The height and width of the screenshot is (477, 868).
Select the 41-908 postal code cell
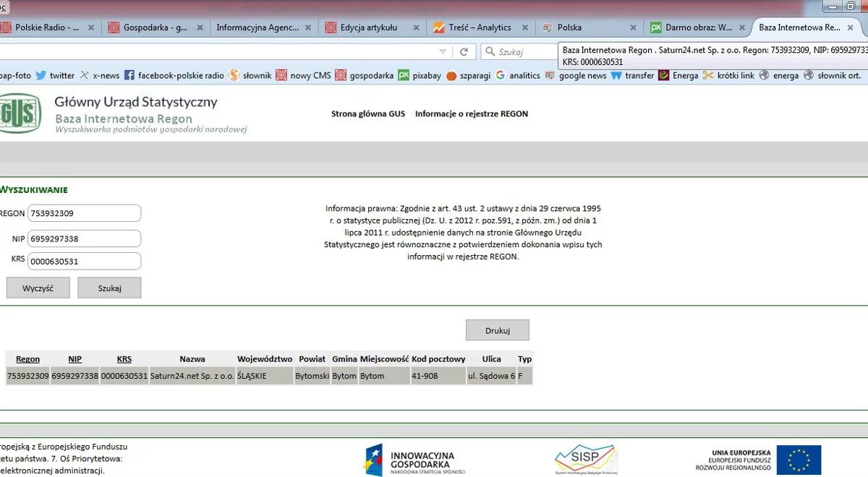tap(438, 376)
